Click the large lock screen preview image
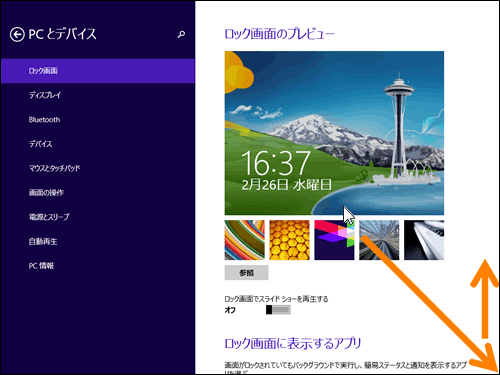Viewport: 500px width, 375px height. pos(334,133)
